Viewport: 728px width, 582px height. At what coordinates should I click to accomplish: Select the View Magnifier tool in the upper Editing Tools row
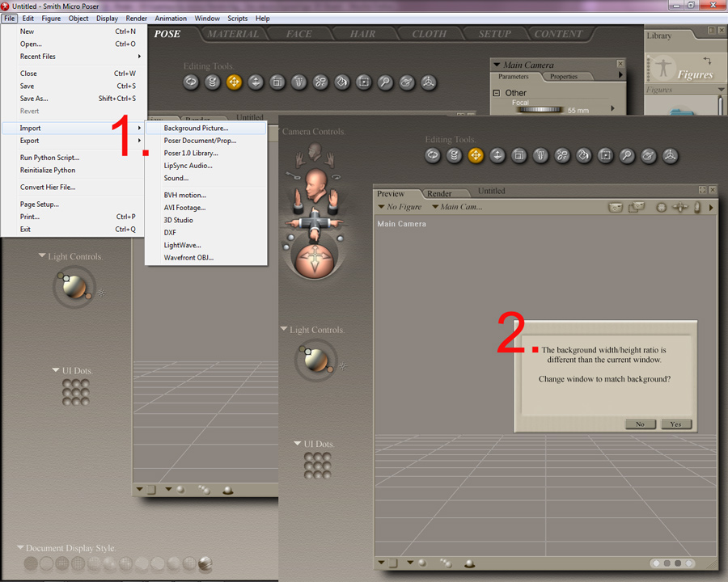pos(385,82)
